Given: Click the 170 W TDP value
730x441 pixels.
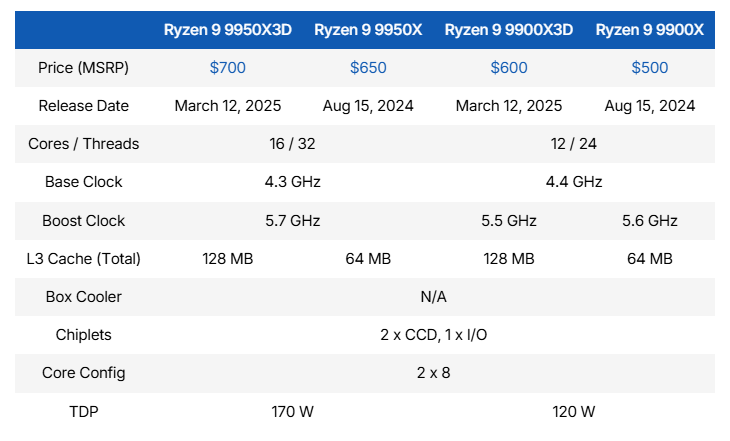Looking at the screenshot, I should (292, 412).
